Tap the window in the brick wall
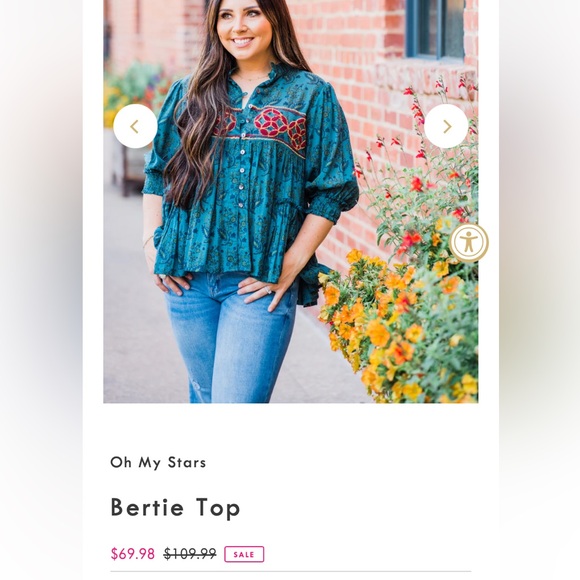The height and width of the screenshot is (580, 580). pos(435,29)
